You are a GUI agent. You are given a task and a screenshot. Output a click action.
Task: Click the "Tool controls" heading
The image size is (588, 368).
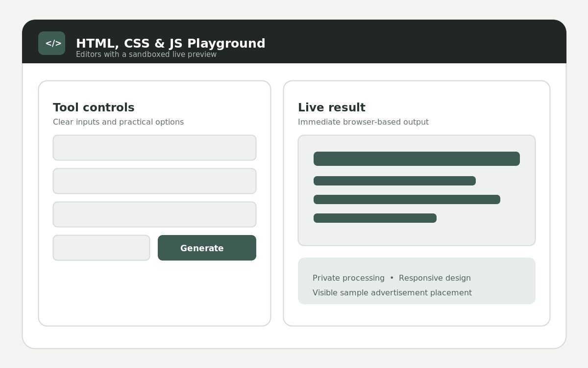(x=94, y=107)
